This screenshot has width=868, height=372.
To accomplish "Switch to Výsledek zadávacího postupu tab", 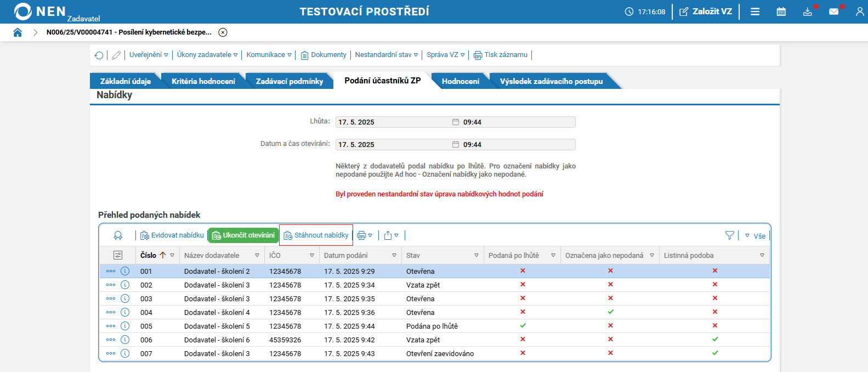I will pos(551,81).
